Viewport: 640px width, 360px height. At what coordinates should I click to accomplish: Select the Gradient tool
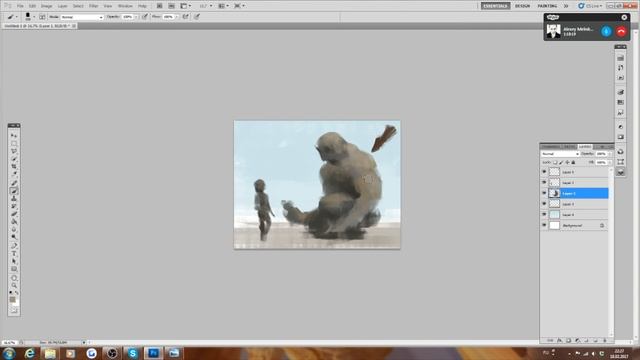[14, 222]
